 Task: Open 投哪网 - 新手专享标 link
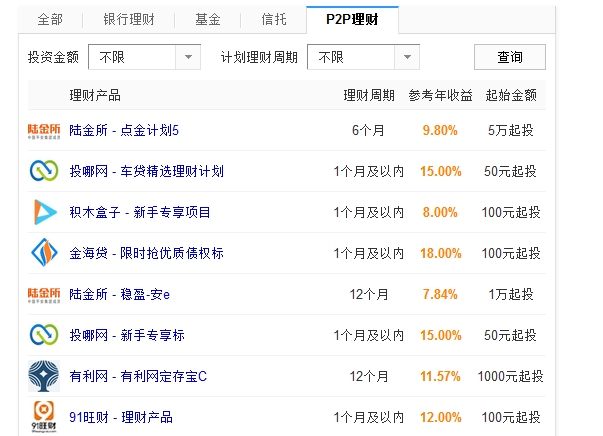127,335
